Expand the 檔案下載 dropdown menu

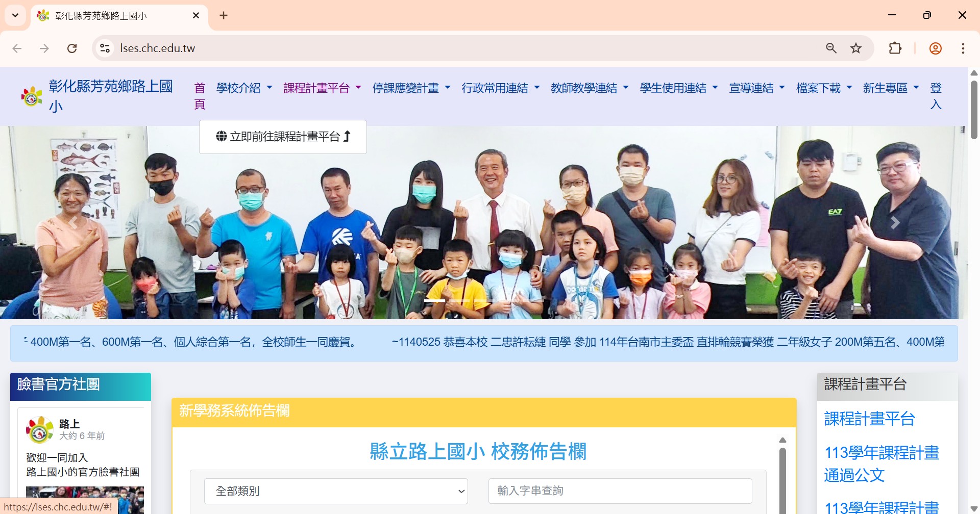click(x=824, y=88)
